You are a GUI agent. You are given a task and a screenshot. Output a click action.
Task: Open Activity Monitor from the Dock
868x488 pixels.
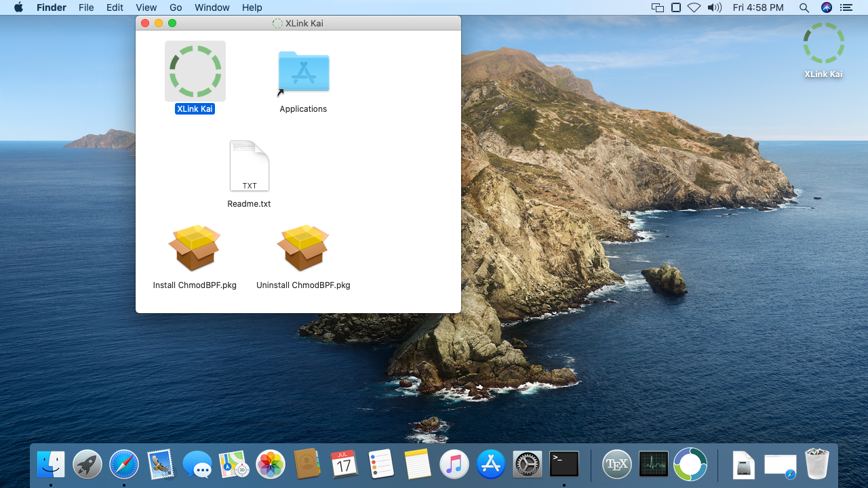coord(654,465)
